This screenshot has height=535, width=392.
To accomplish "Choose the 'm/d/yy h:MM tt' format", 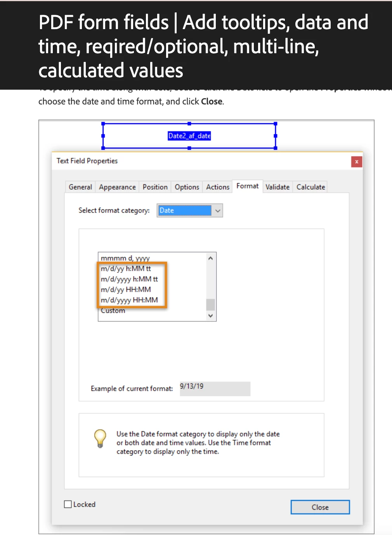I will click(x=126, y=268).
